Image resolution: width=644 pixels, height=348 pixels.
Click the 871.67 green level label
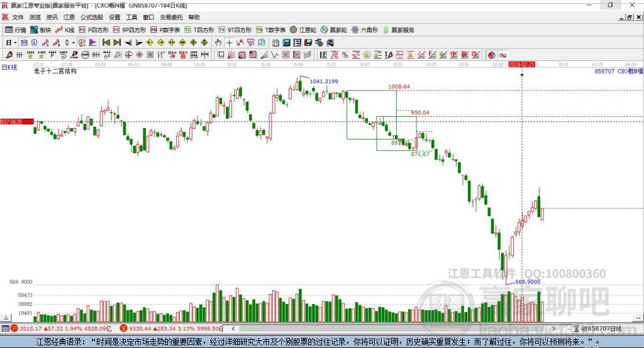(419, 155)
